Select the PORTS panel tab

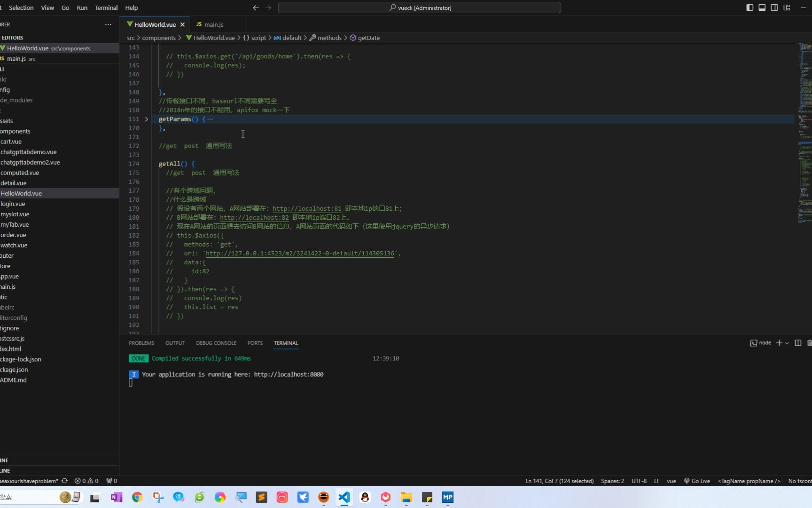pos(255,343)
